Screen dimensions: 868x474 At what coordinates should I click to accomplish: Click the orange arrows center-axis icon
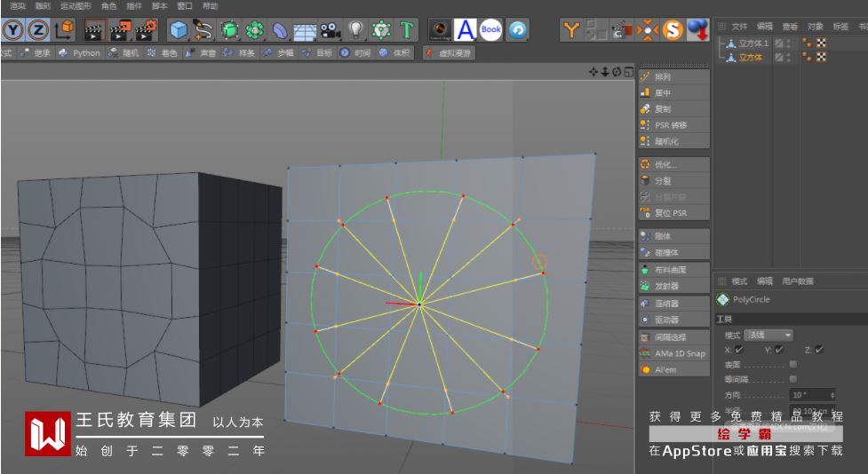coord(647,30)
